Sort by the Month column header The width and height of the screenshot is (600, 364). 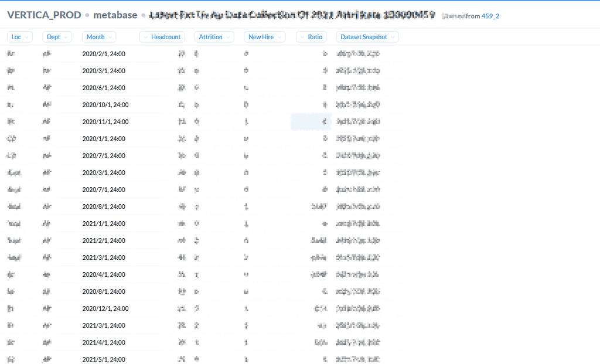point(98,37)
